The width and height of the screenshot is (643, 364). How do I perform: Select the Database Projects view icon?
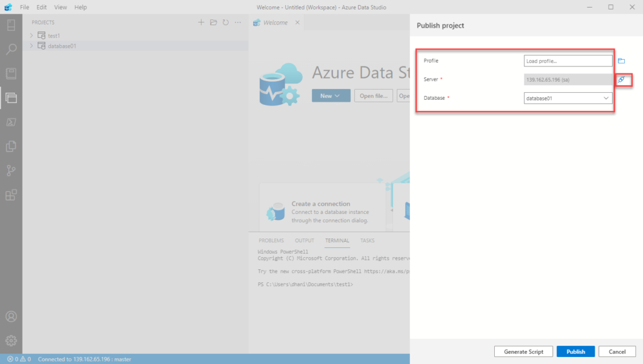pos(11,97)
